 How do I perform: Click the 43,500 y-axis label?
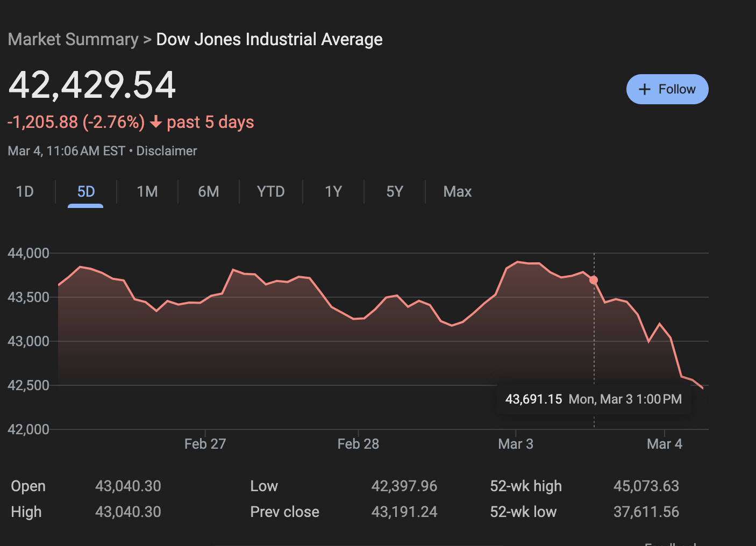point(28,297)
